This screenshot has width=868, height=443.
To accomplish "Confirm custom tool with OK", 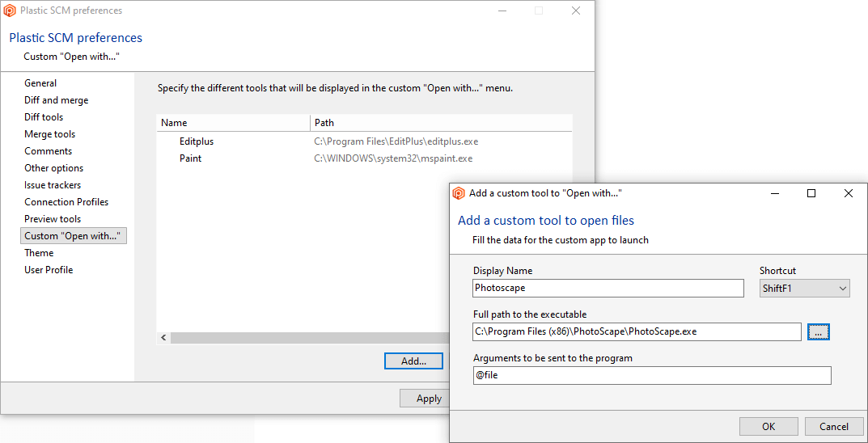I will [768, 426].
